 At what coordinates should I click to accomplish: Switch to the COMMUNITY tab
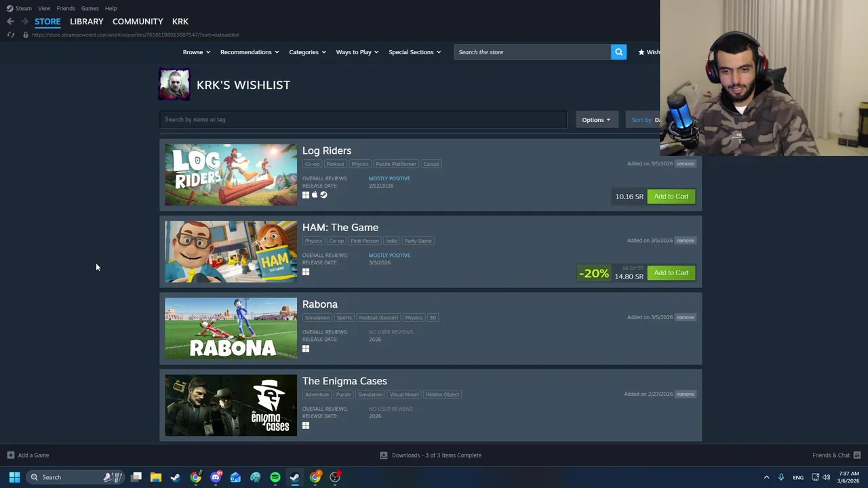pos(138,22)
